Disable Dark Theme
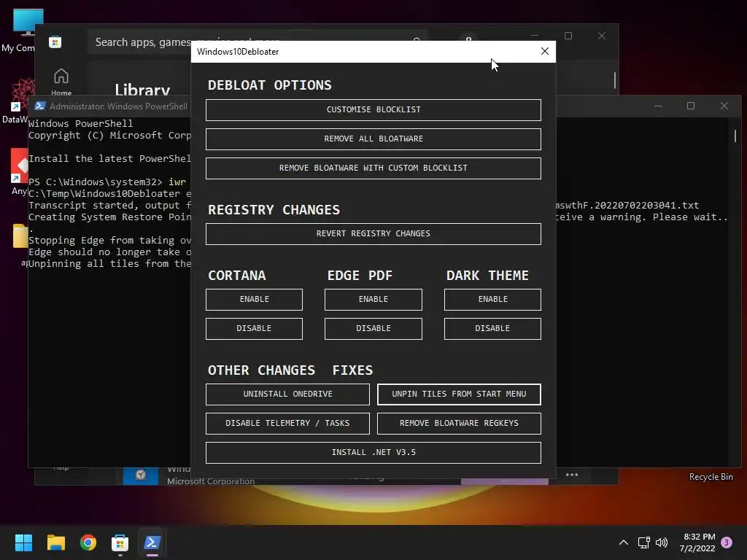 492,328
